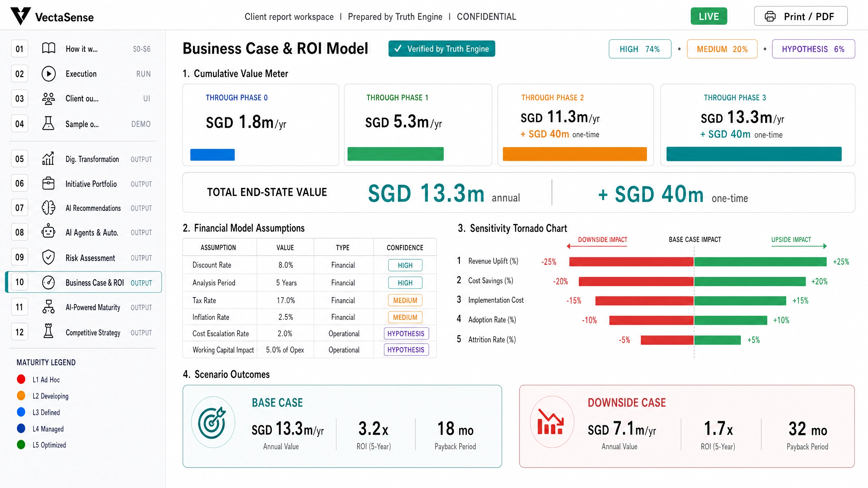Click the 'TOTAL END-STATE VALUE' label
868x488 pixels.
pos(267,192)
